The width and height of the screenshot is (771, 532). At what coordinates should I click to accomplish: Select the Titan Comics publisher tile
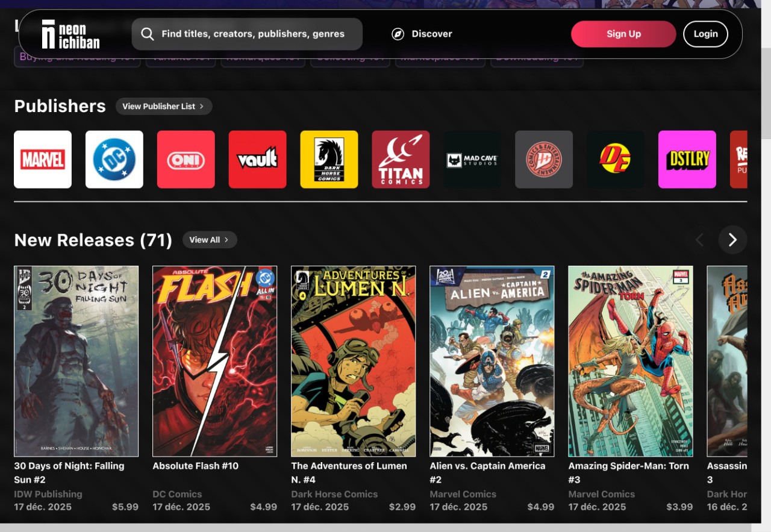point(401,160)
